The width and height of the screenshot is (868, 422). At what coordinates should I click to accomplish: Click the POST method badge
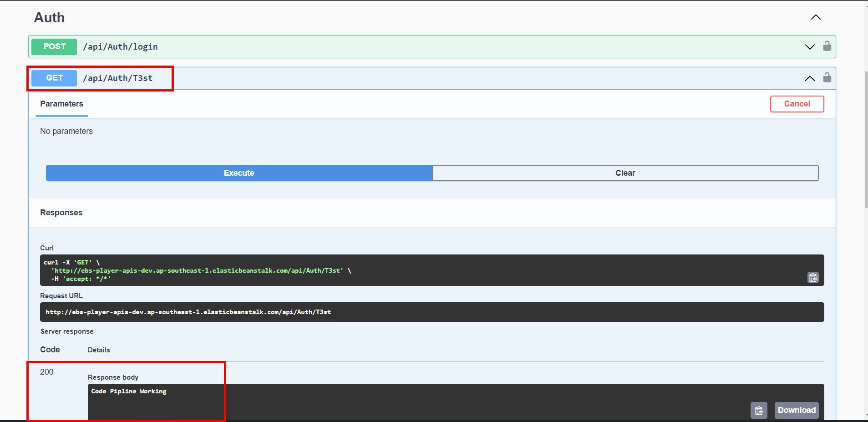(54, 46)
